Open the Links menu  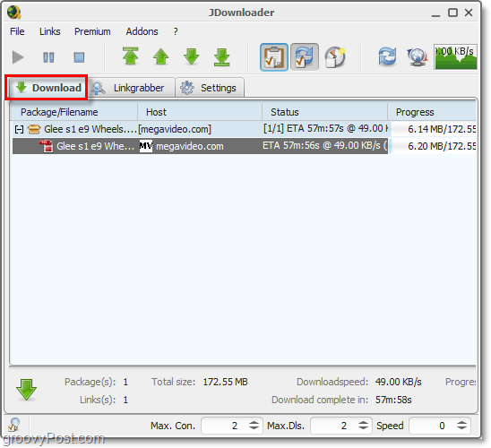(50, 31)
